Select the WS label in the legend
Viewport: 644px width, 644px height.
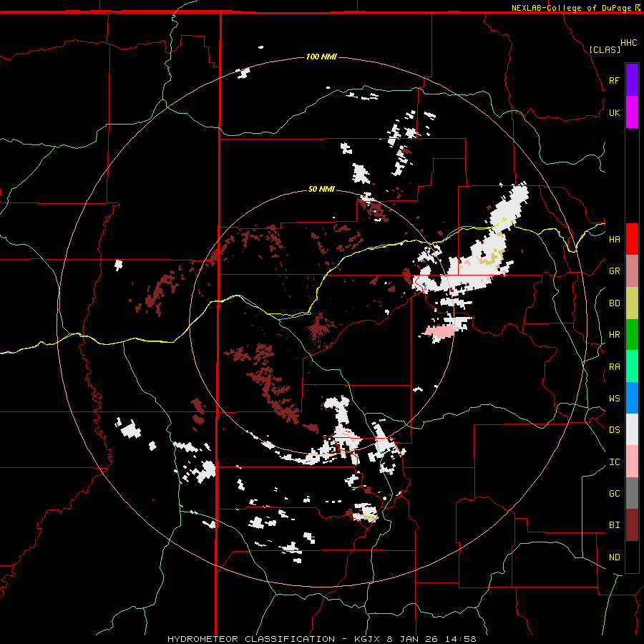coord(614,399)
